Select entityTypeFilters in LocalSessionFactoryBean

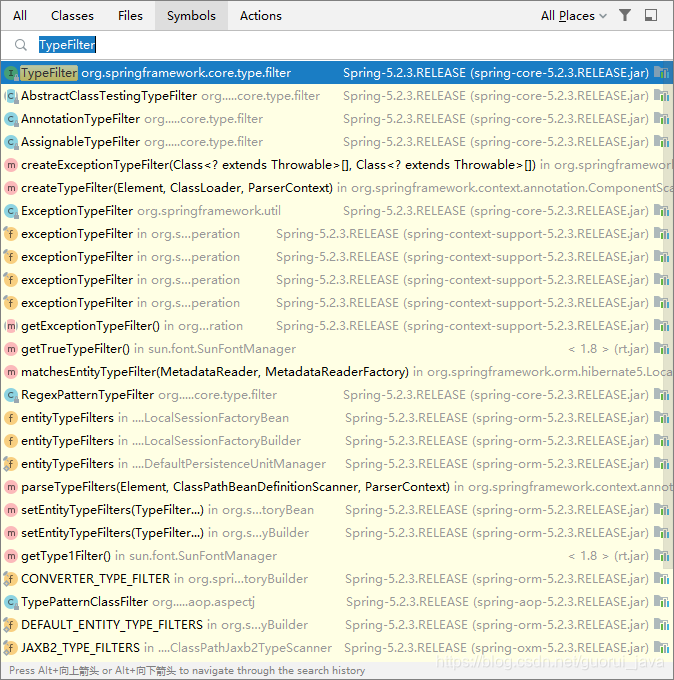pyautogui.click(x=337, y=418)
